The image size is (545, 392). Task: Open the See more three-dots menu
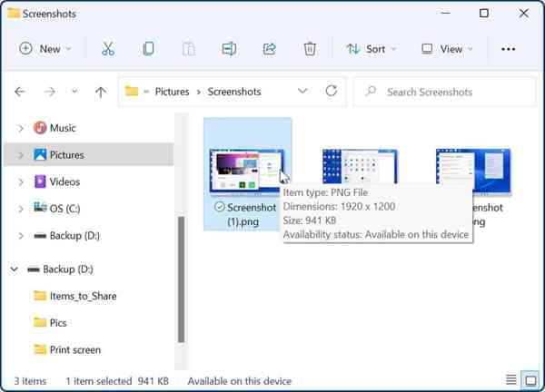[x=508, y=49]
